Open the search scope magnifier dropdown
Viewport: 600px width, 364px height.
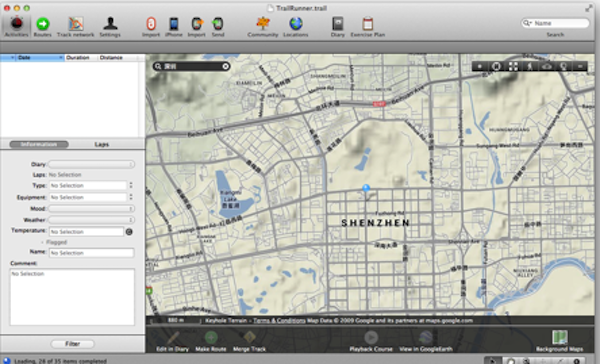coord(528,23)
